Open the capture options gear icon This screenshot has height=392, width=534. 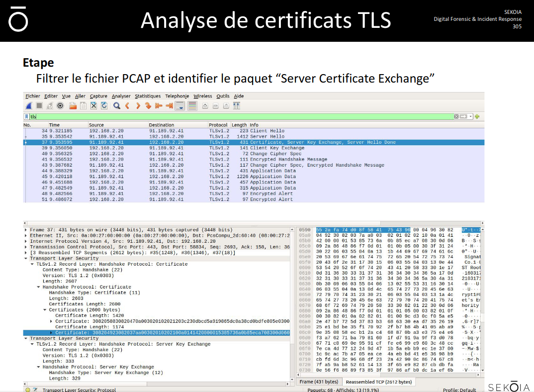click(60, 105)
